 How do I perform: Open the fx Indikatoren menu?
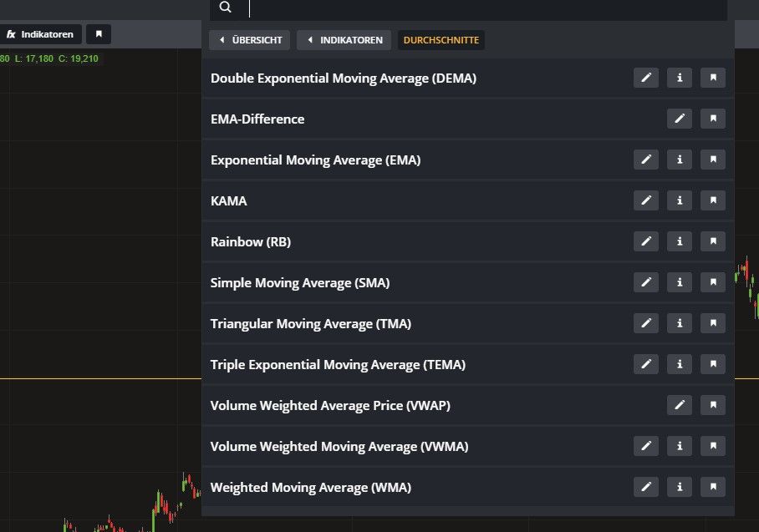click(x=40, y=34)
